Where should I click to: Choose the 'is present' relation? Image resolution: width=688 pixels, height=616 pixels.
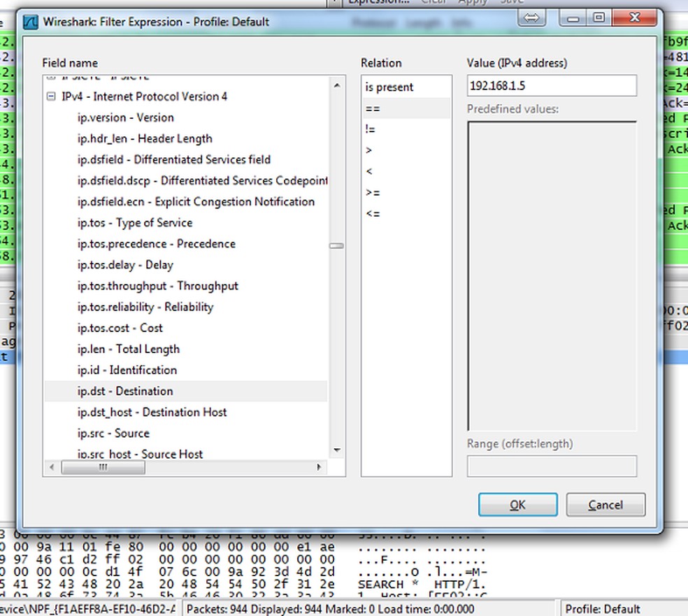tap(389, 87)
